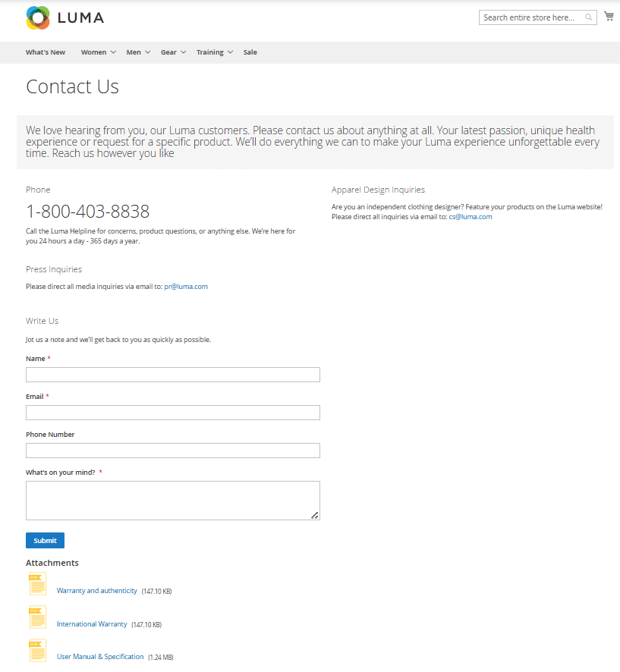The width and height of the screenshot is (620, 672).
Task: Click the cs@luma.com email link
Action: pyautogui.click(x=470, y=216)
